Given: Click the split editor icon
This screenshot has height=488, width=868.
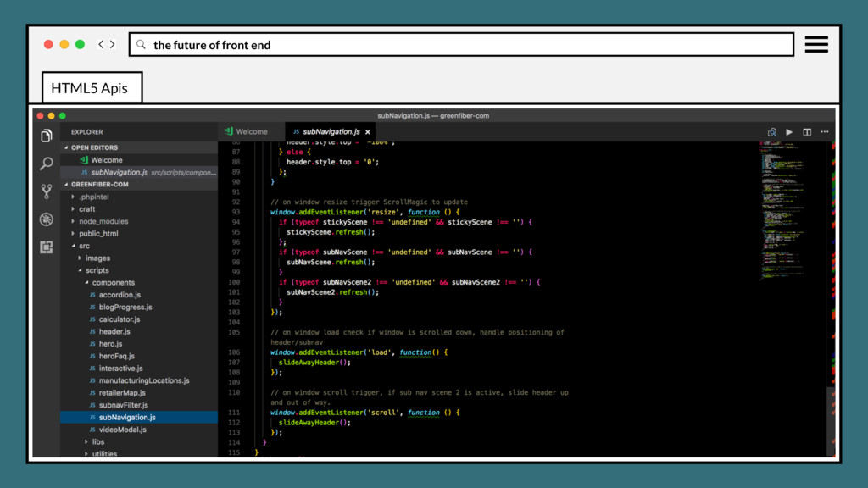Looking at the screenshot, I should click(x=807, y=131).
